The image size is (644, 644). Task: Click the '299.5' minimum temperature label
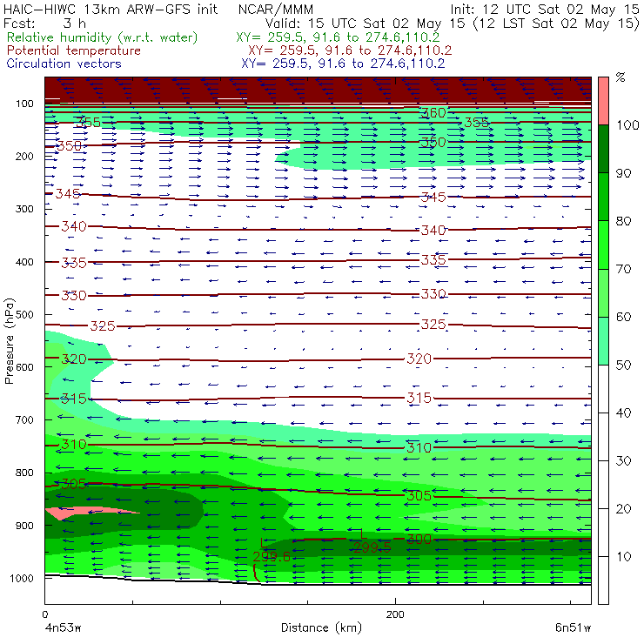click(372, 547)
